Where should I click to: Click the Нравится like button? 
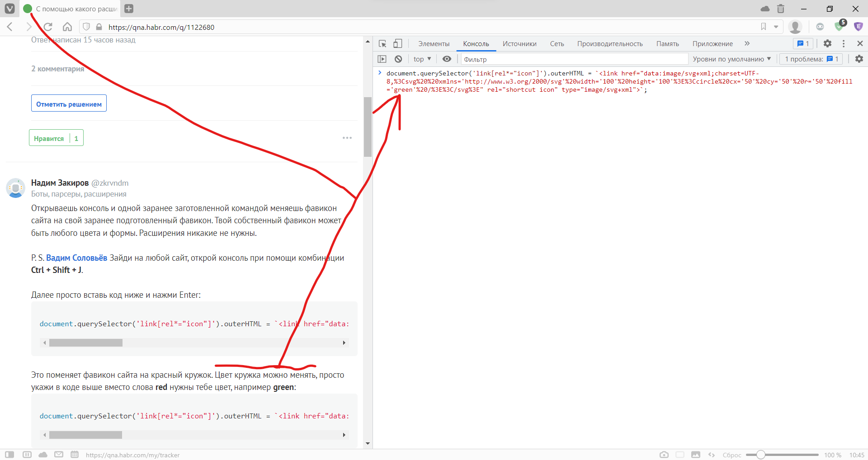(57, 138)
